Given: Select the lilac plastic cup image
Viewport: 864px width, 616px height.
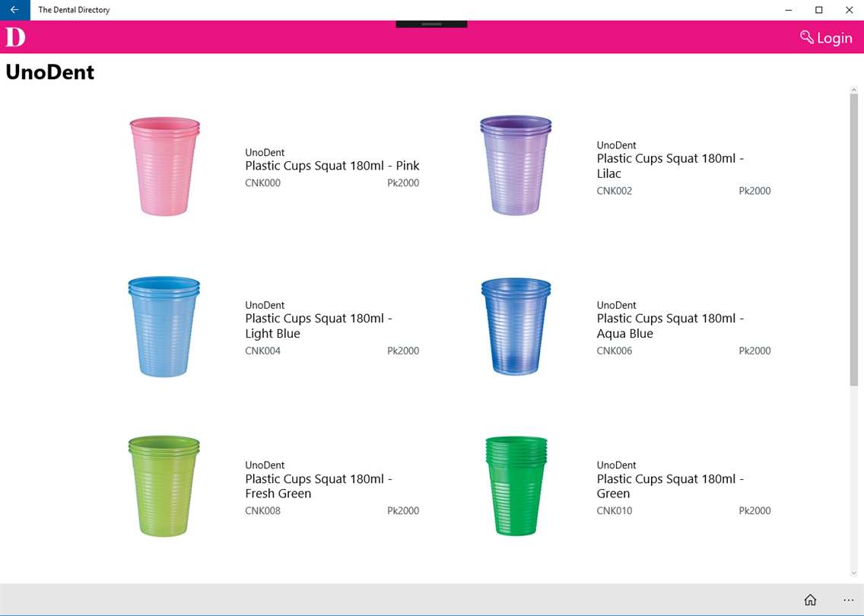Looking at the screenshot, I should [x=516, y=165].
